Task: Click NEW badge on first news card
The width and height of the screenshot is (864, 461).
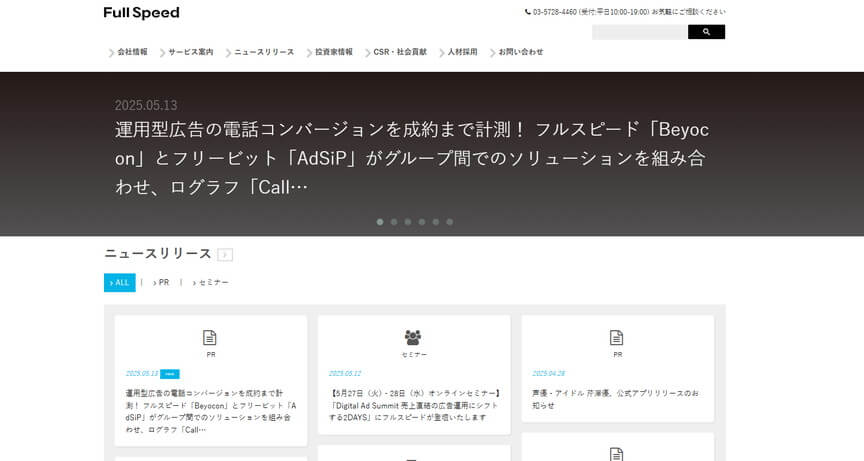Action: (170, 374)
